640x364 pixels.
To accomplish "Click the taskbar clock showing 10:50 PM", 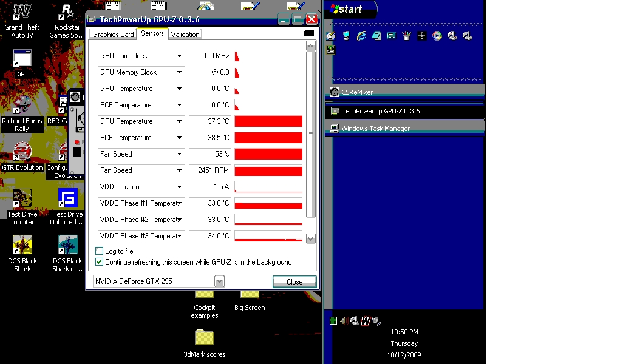I will coord(404,332).
